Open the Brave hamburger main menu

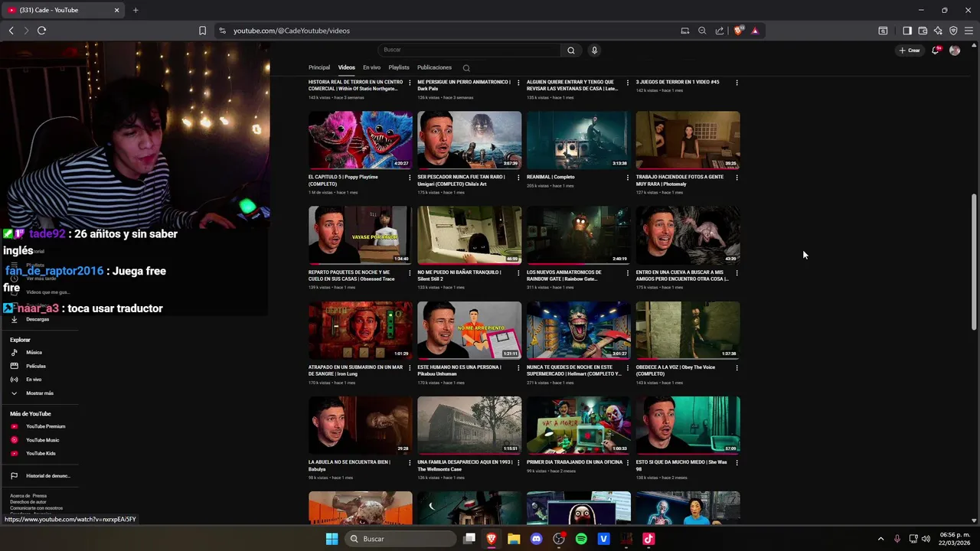(969, 31)
